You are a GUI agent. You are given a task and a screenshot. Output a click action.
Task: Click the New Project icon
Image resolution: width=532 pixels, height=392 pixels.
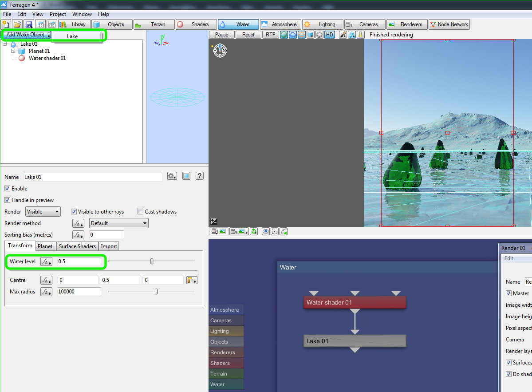tap(6, 24)
